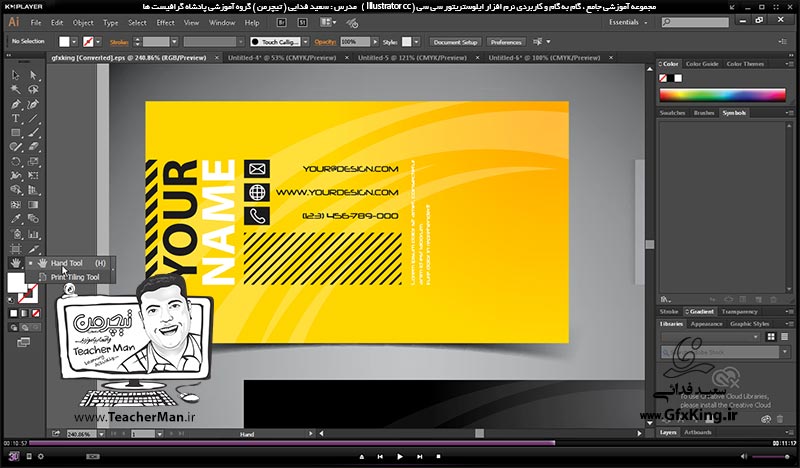Open Essentials workspace switcher
This screenshot has height=468, width=800.
click(x=628, y=22)
